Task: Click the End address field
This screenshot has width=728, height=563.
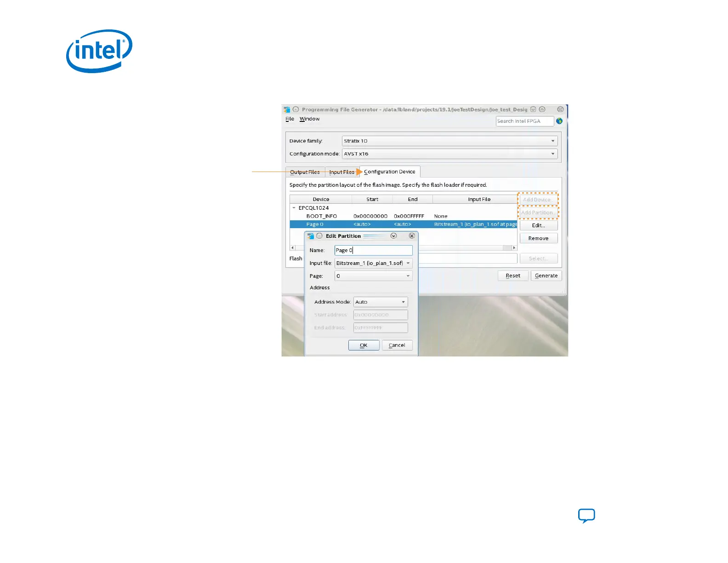Action: point(381,327)
